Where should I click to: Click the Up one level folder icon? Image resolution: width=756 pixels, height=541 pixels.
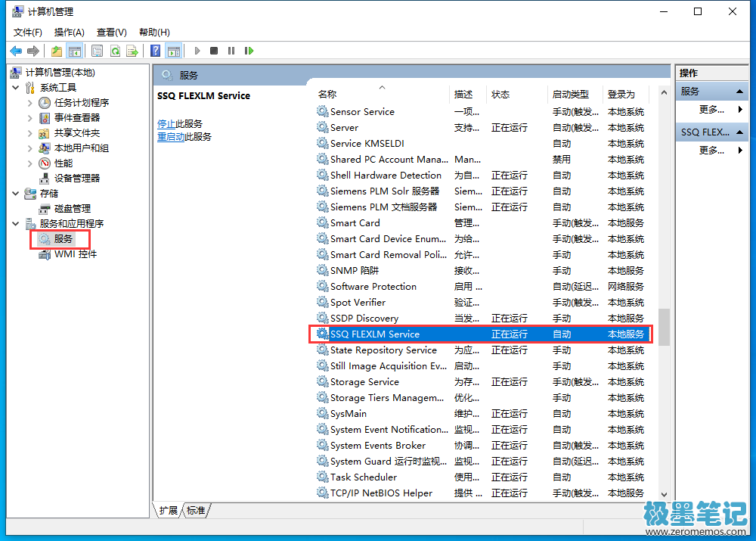click(57, 51)
